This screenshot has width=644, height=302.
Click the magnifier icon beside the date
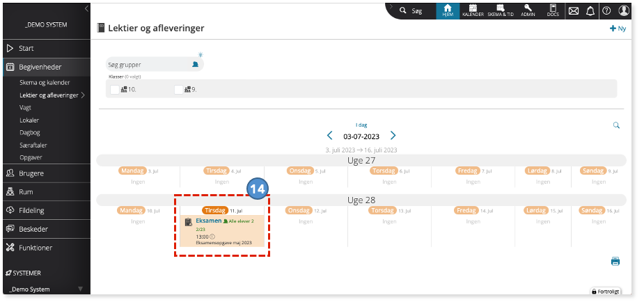click(616, 125)
